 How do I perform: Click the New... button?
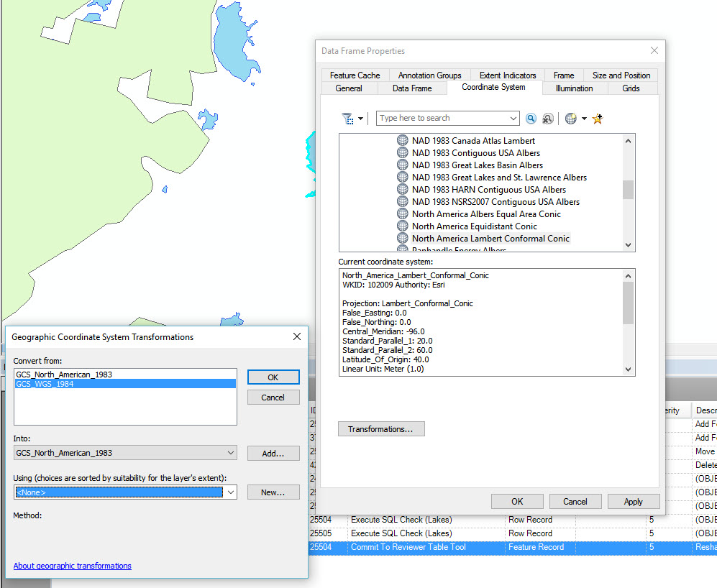tap(273, 492)
